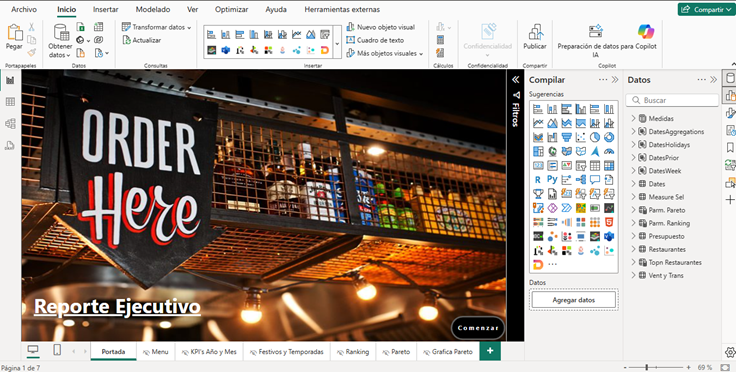The width and height of the screenshot is (736, 372).
Task: Click the zoom in plus button
Action: [x=688, y=368]
